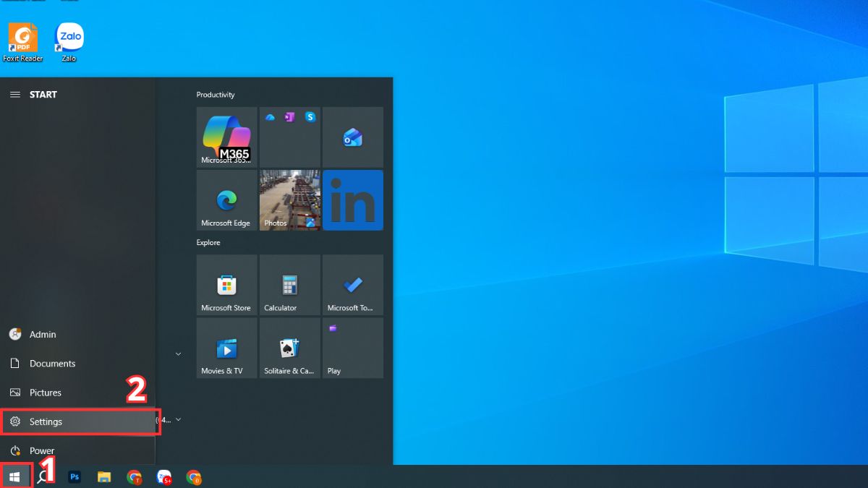
Task: Open the Microsoft 365 Copilot tile
Action: click(x=227, y=137)
